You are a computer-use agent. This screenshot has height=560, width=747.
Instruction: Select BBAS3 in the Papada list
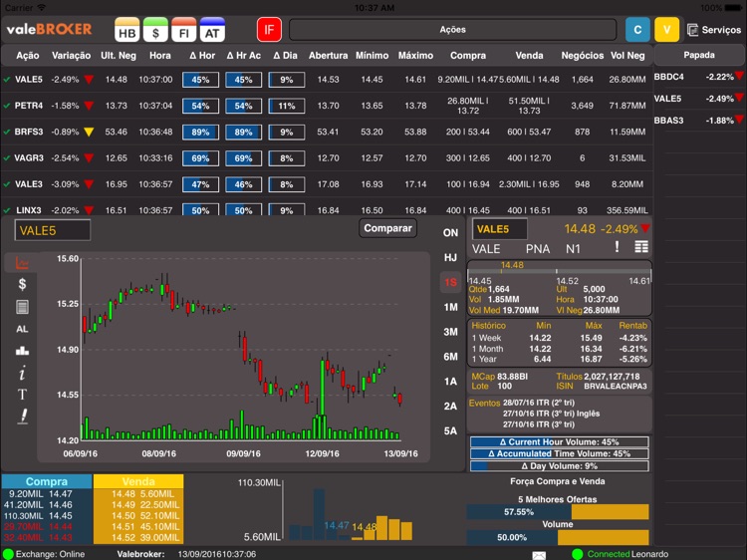point(698,121)
